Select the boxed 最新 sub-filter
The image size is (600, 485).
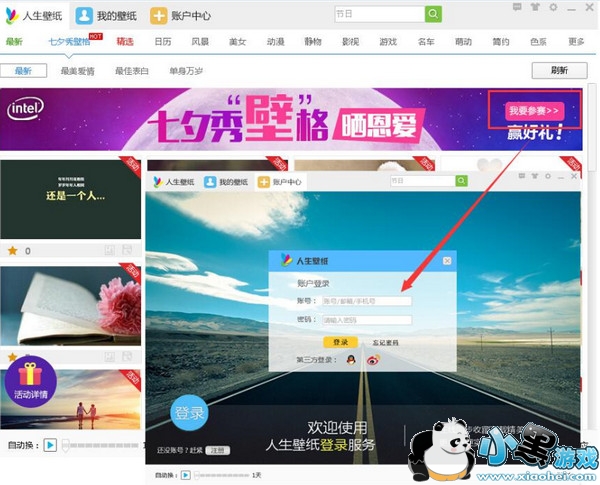pos(24,70)
